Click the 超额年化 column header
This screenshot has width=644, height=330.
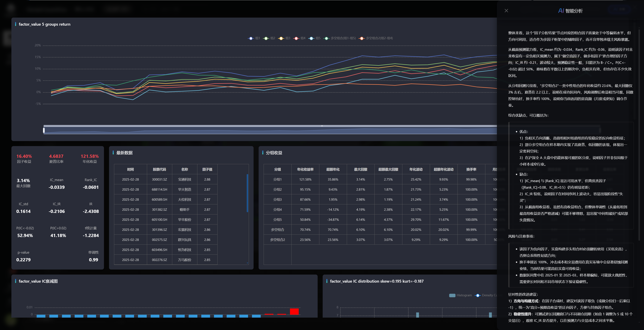pos(333,169)
